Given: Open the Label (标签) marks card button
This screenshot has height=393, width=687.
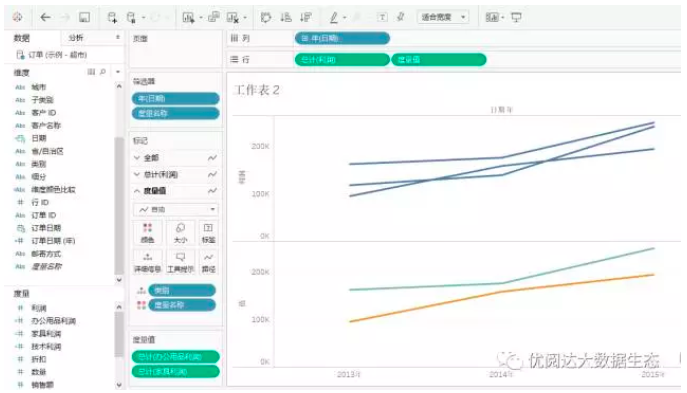Looking at the screenshot, I should [x=208, y=233].
